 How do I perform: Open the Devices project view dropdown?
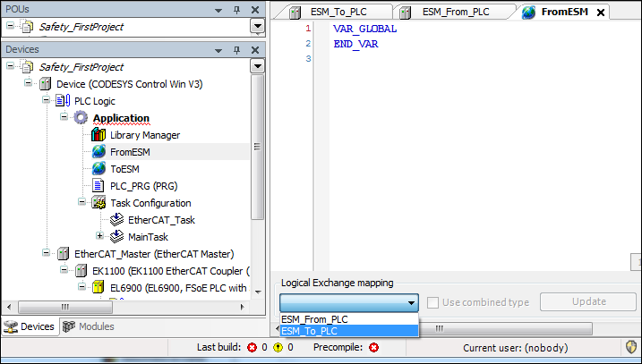pyautogui.click(x=257, y=66)
